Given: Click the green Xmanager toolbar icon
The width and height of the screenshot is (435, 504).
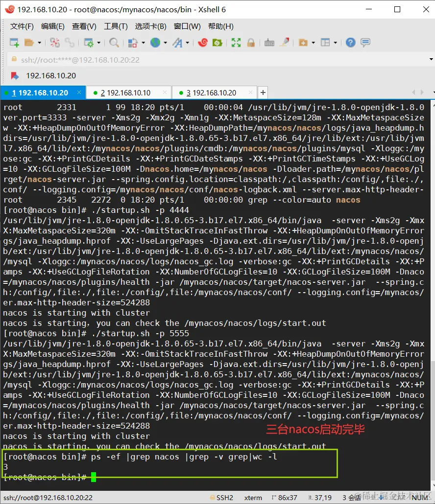Looking at the screenshot, I should 217,43.
